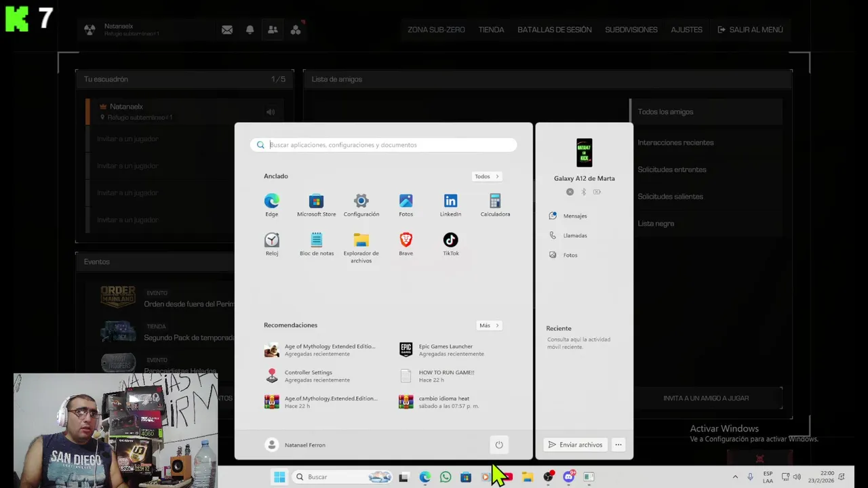The height and width of the screenshot is (488, 868).
Task: Launch the Brave browser
Action: [406, 244]
